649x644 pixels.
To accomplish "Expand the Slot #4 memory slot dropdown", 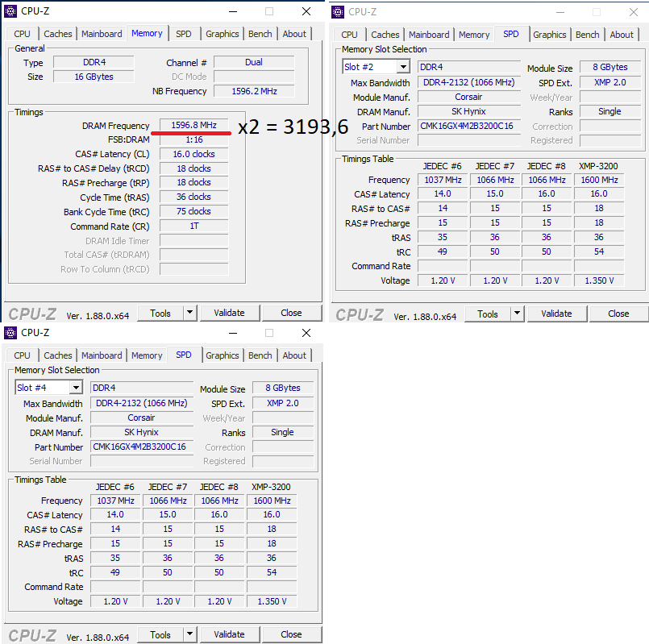I will pos(75,388).
